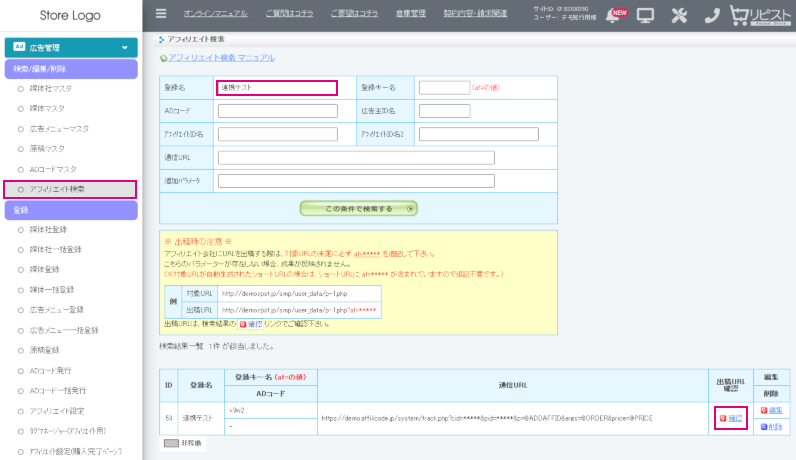Collapse the 検索/編集/削除 sidebar section
This screenshot has width=796, height=460.
coord(70,68)
